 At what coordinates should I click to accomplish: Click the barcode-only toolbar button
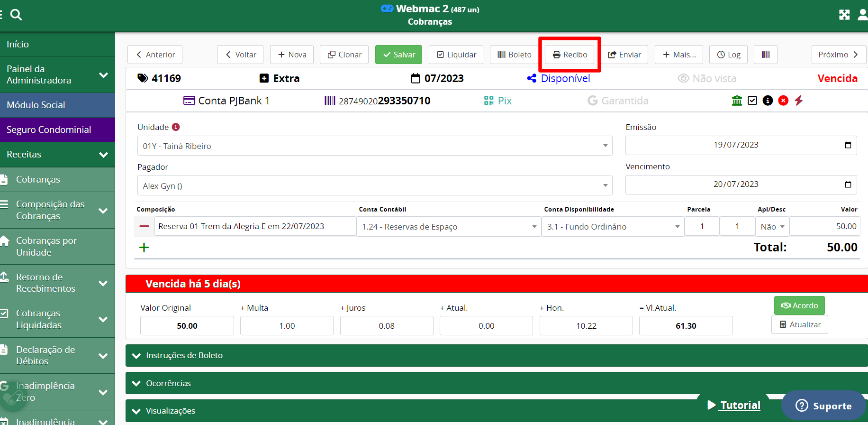click(765, 55)
